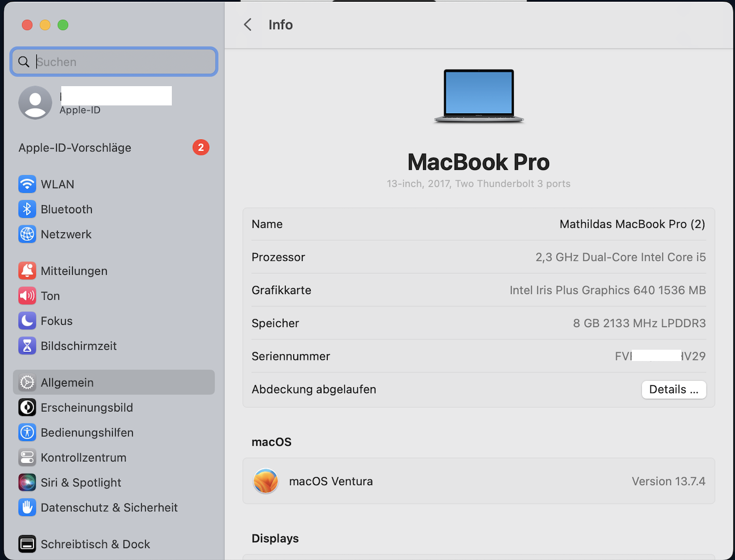Click the Datenschutz & Sicherheit hand icon
This screenshot has width=735, height=560.
pos(27,507)
